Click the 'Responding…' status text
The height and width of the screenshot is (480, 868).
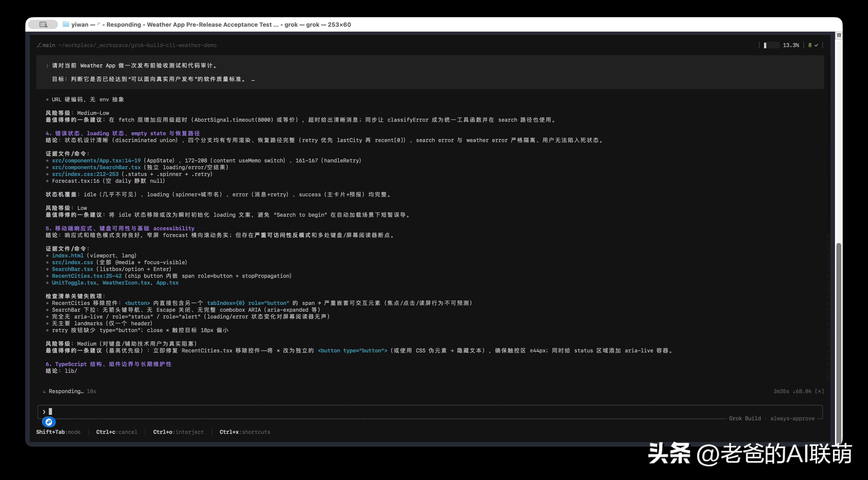[66, 391]
